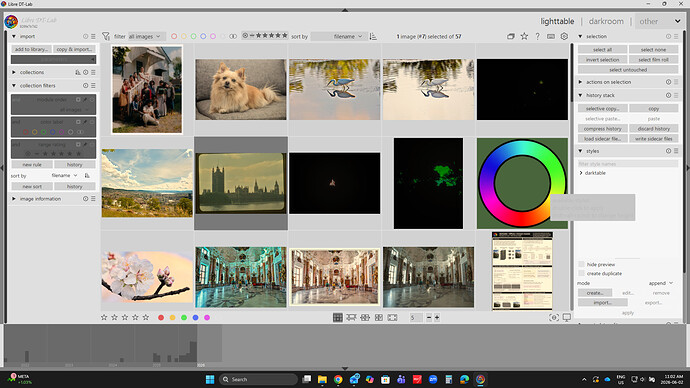Open the keyboard shortcuts icon

(551, 36)
